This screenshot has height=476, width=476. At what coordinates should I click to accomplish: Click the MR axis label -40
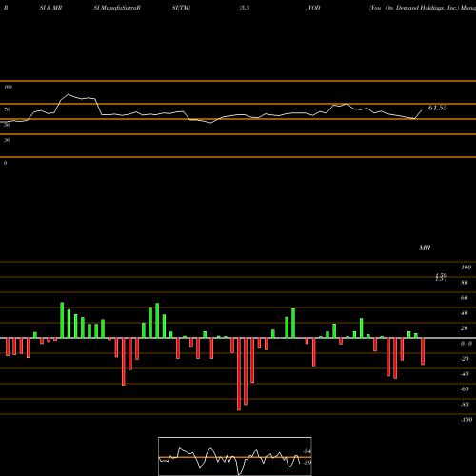tap(465, 374)
